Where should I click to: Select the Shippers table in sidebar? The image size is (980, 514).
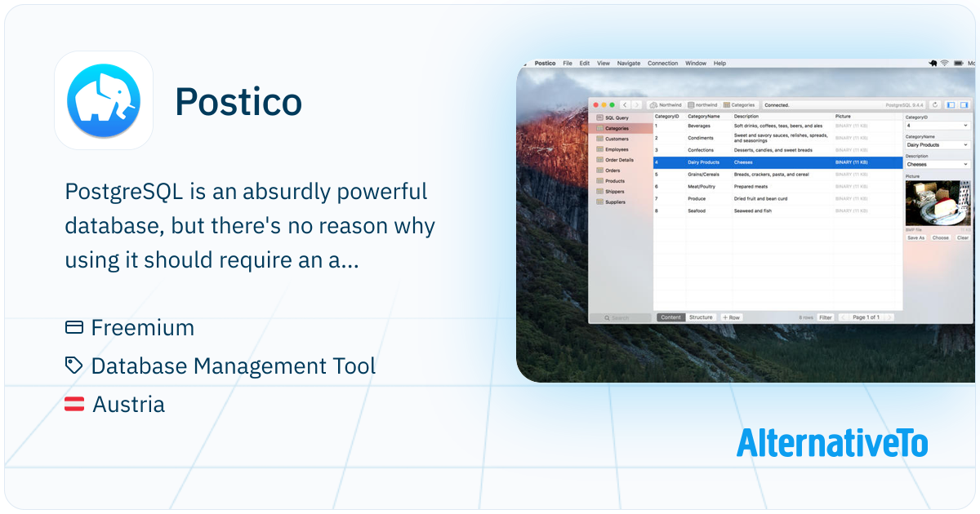pos(621,191)
